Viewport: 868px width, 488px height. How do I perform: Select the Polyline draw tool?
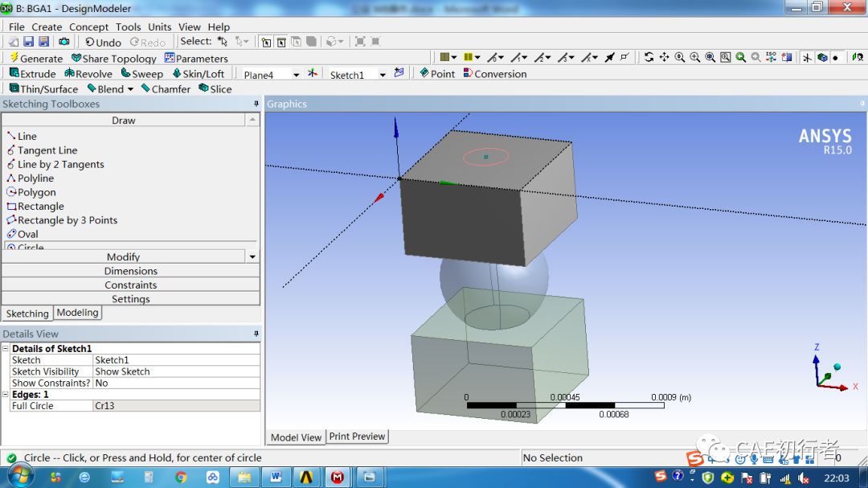[x=31, y=178]
